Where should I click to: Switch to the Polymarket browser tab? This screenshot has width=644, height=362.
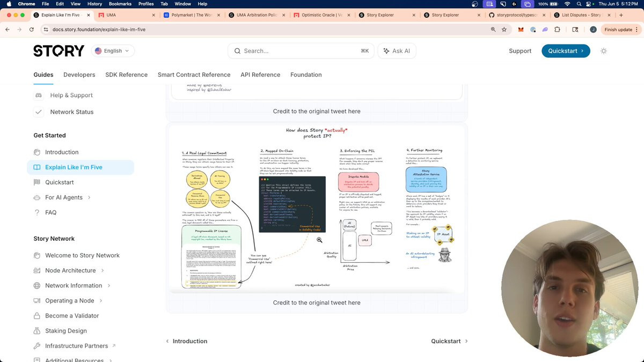tap(191, 15)
